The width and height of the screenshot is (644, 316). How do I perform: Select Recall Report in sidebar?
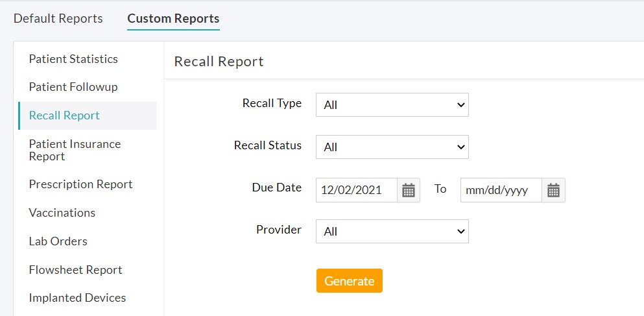tap(88, 115)
